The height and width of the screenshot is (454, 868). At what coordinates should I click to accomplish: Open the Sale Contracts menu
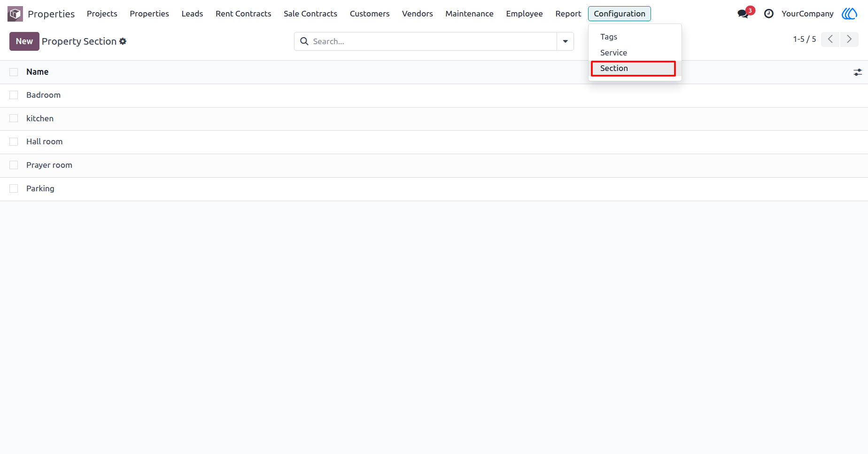[x=310, y=14]
